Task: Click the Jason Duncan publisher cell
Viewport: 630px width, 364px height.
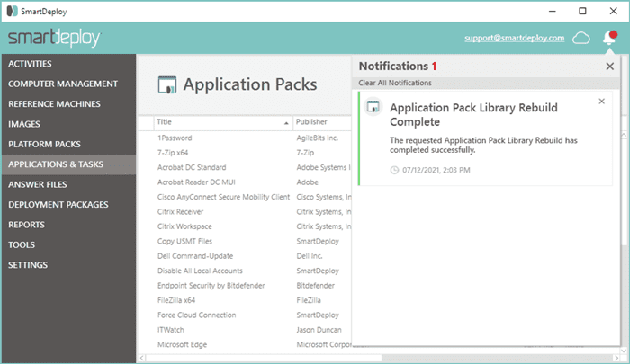Action: 319,330
